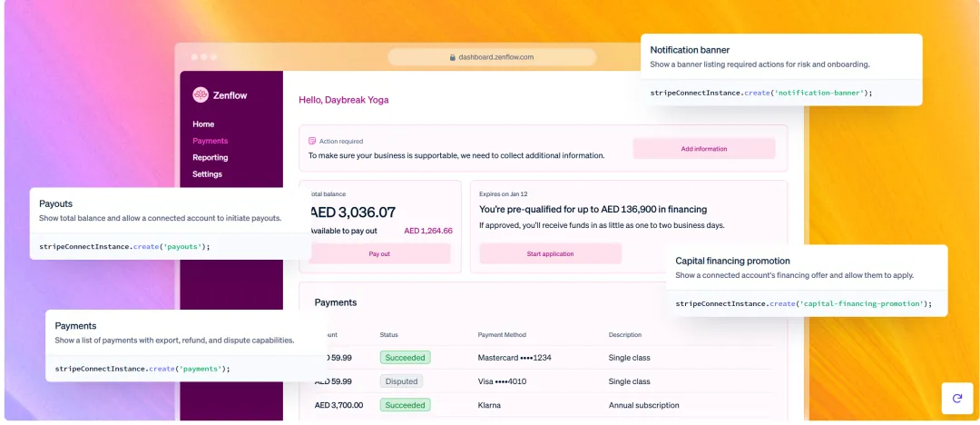Click the dashboard.zenflow.com address bar
Screen dimensions: 980x425
[491, 57]
